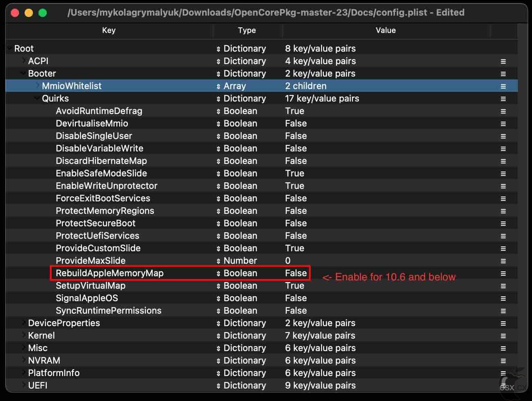Click the ProvideMaxSlide value field 0

288,261
